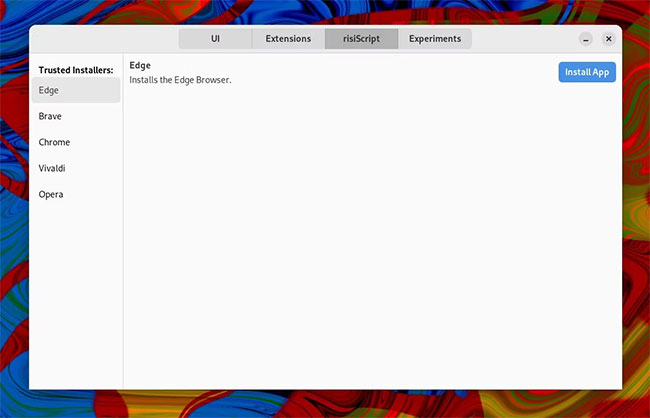Select Opera from Trusted Installers
The height and width of the screenshot is (418, 650).
click(76, 194)
